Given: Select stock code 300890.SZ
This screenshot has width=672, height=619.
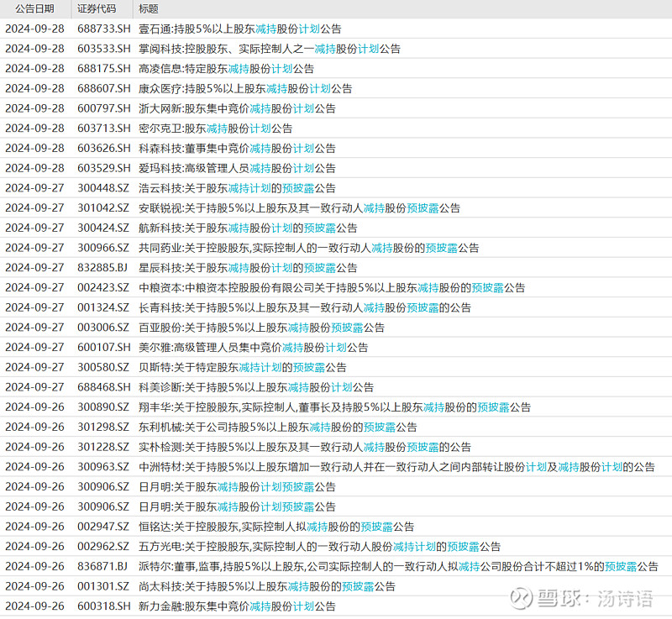Looking at the screenshot, I should coord(102,407).
